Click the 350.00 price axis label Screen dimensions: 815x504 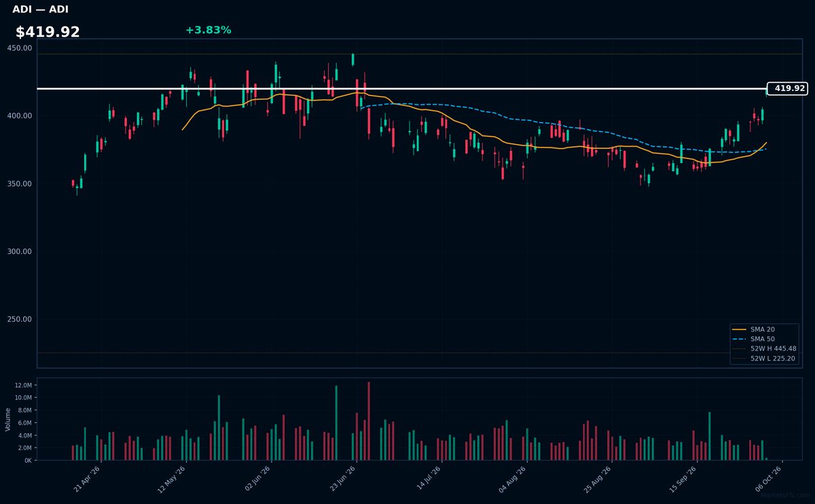(x=19, y=184)
